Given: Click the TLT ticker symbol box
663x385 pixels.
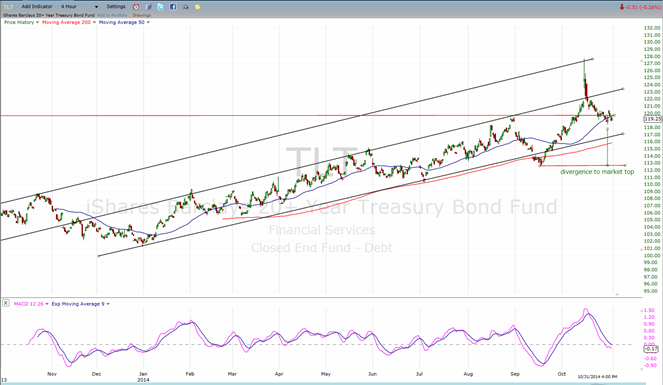Looking at the screenshot, I should pos(8,7).
